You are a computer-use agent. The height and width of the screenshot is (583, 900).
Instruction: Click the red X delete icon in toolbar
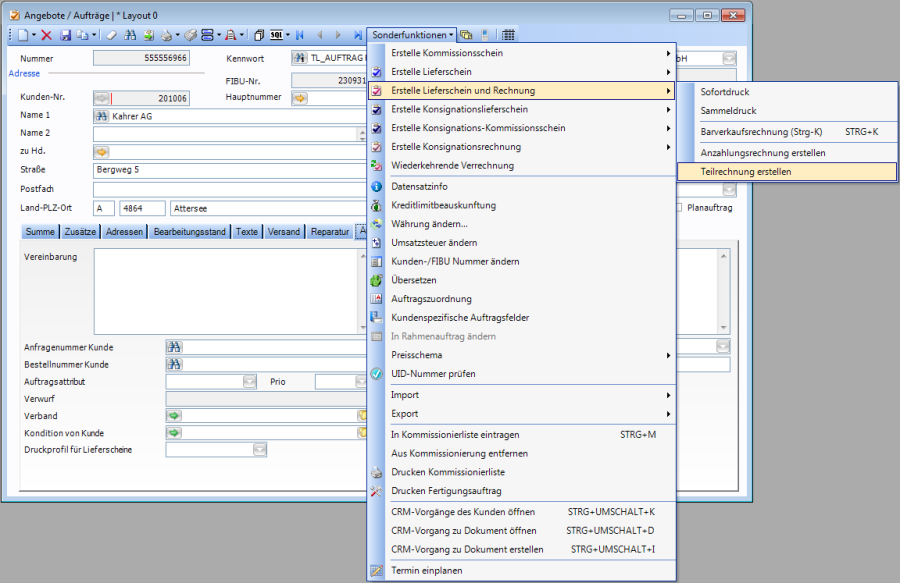46,35
